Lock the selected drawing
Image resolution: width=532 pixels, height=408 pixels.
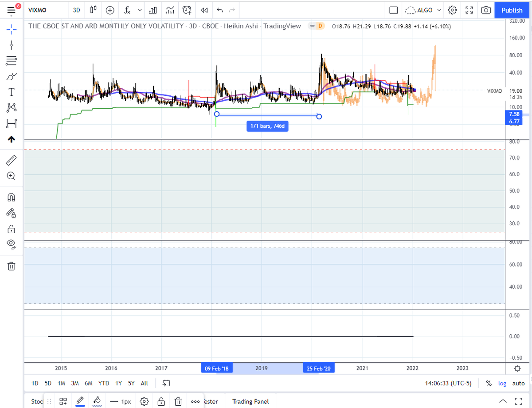tap(161, 401)
